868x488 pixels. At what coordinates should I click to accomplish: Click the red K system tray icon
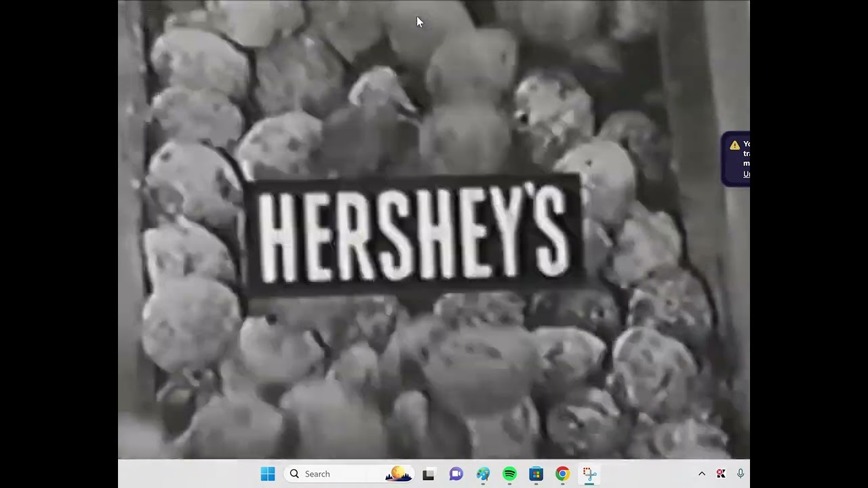[721, 474]
